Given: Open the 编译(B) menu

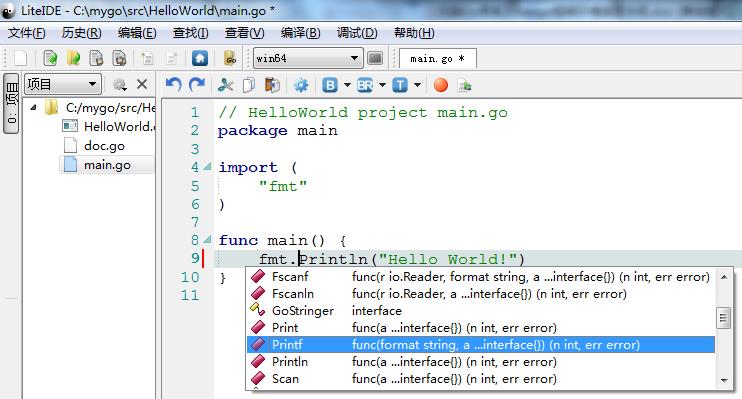Looking at the screenshot, I should [x=300, y=33].
